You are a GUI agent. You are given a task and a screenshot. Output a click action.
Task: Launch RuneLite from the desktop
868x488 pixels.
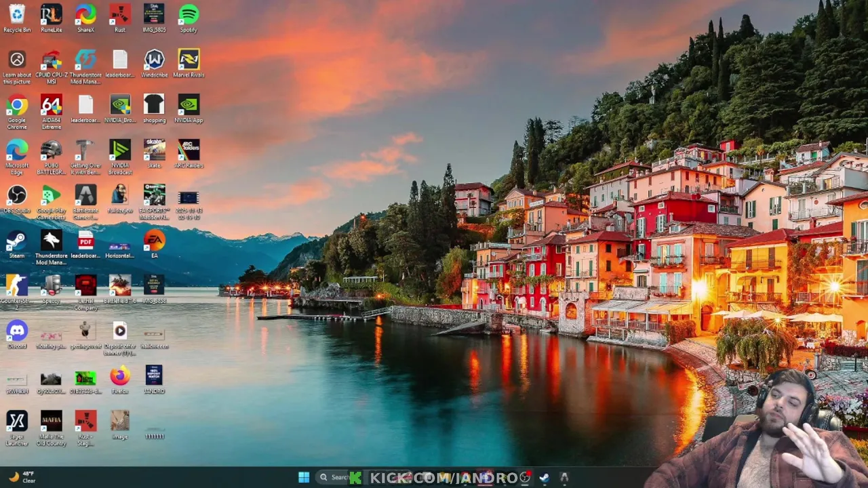point(52,18)
